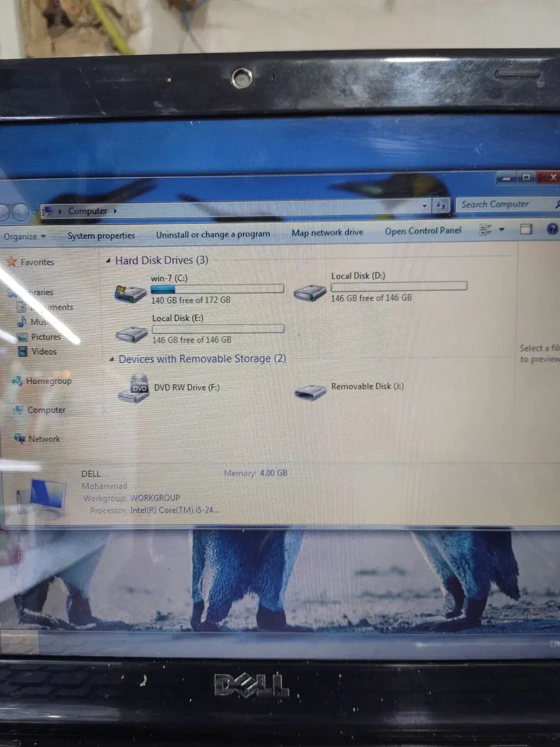Click the Videos library icon
560x747 pixels.
[22, 352]
